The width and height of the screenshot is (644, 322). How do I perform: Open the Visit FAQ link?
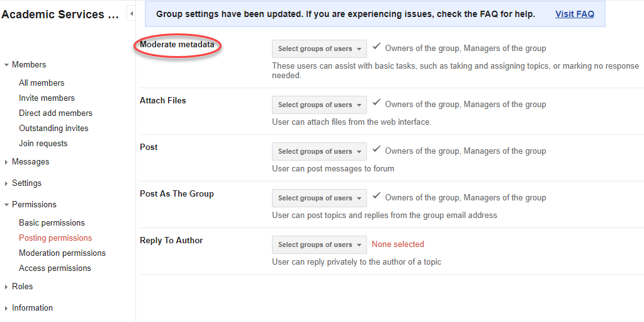(574, 14)
